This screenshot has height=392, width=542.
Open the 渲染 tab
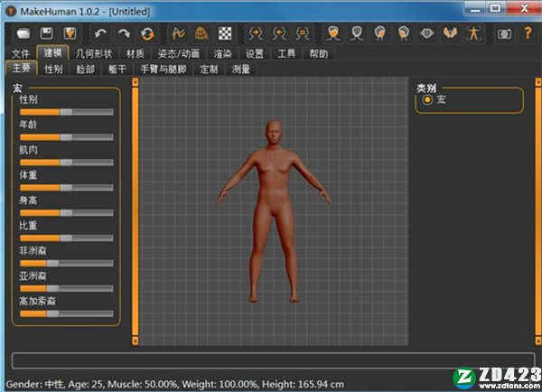coord(222,53)
